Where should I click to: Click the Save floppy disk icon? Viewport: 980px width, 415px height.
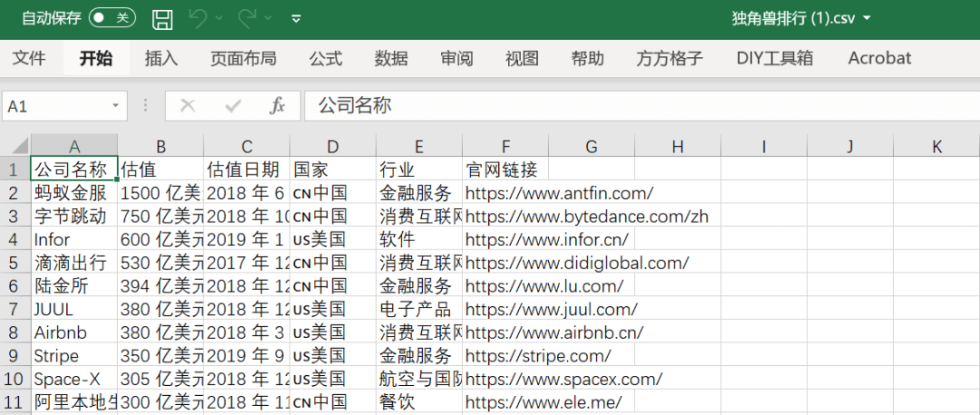[162, 19]
